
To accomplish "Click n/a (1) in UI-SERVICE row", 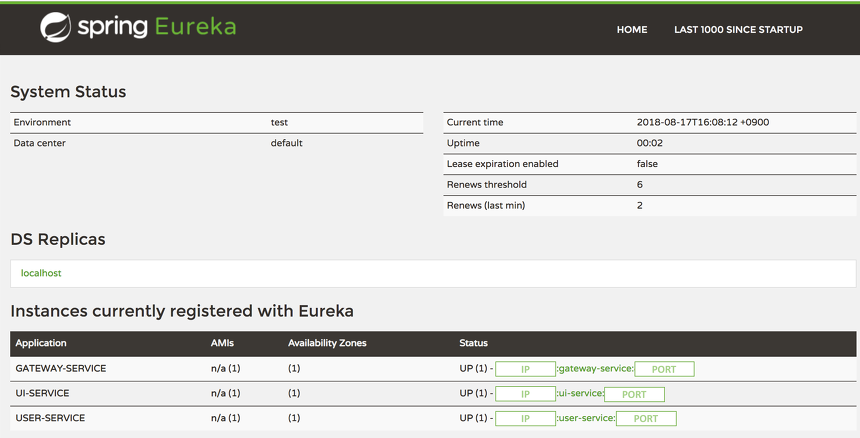I will (225, 393).
